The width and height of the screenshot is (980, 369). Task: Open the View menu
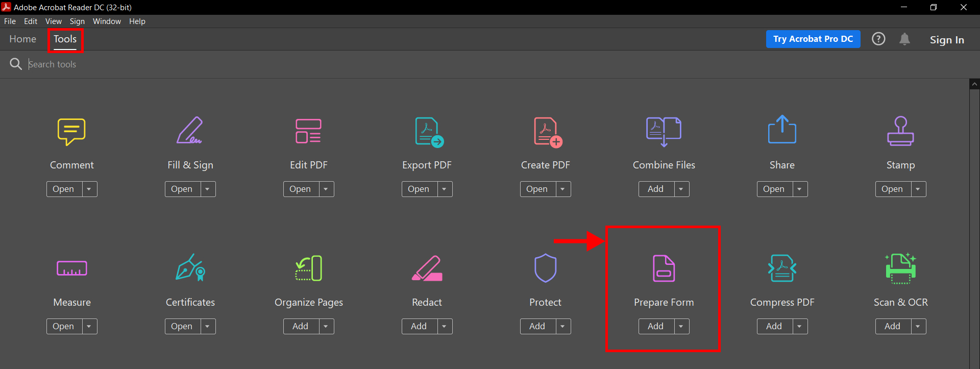[x=54, y=21]
